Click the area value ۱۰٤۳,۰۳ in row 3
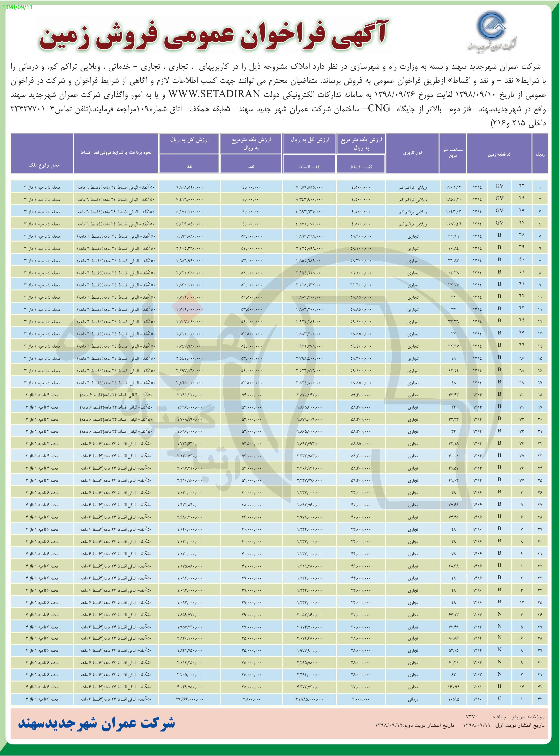 coord(454,212)
